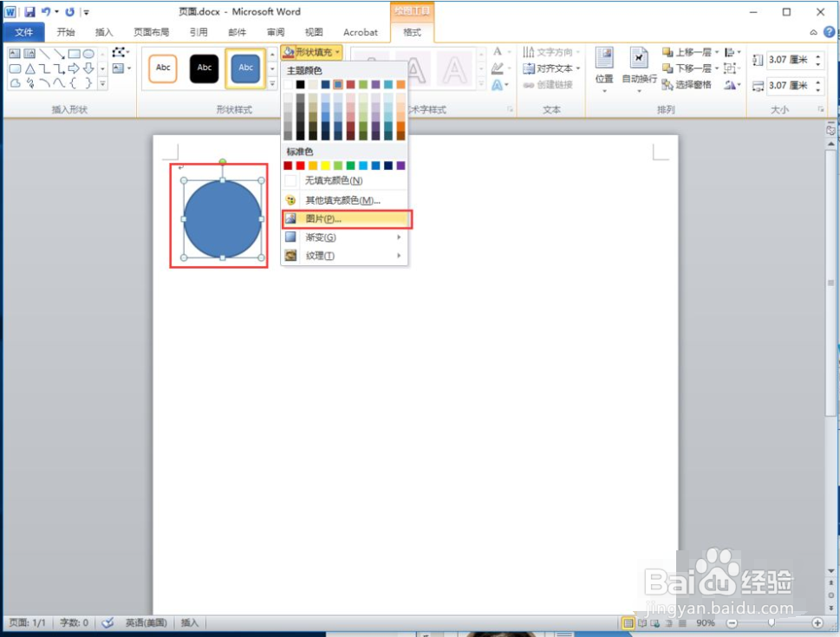The image size is (840, 637).
Task: Open the 文件 file tab
Action: pyautogui.click(x=24, y=32)
